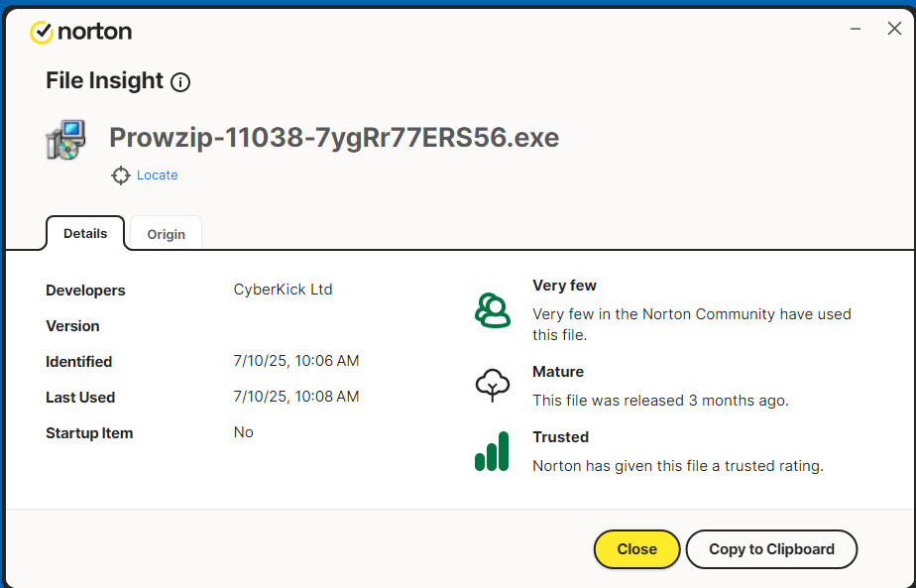Minimize the Norton File Insight window
This screenshot has height=588, width=916.
pyautogui.click(x=856, y=30)
